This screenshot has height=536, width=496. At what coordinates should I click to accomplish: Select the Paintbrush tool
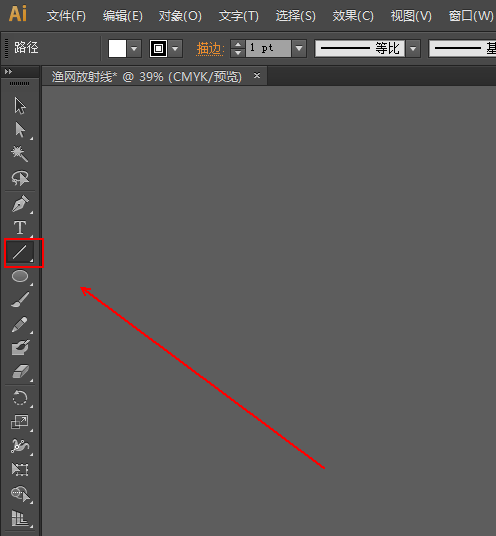point(20,299)
